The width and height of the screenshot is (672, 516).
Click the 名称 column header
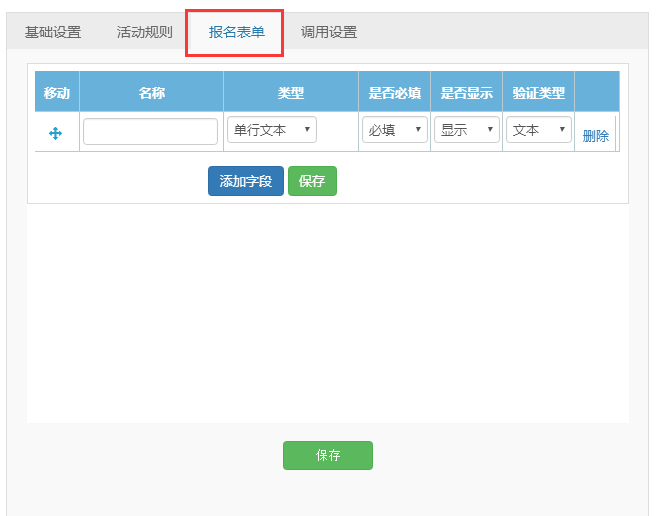[x=151, y=93]
